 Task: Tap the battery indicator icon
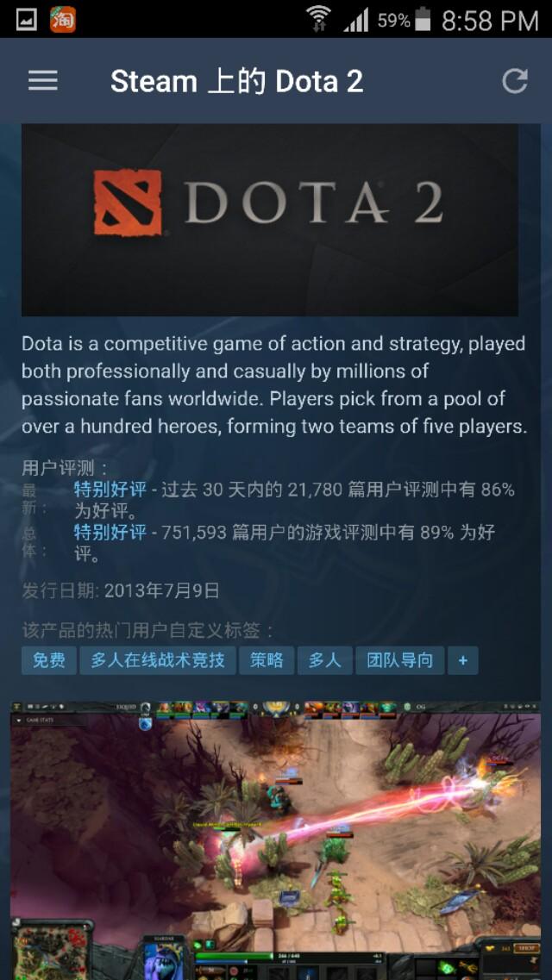[423, 19]
